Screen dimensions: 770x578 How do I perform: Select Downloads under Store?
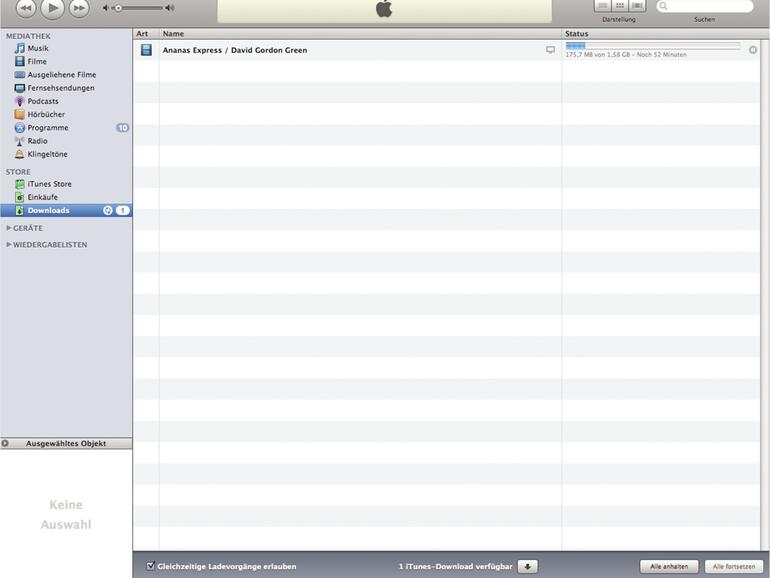coord(66,210)
